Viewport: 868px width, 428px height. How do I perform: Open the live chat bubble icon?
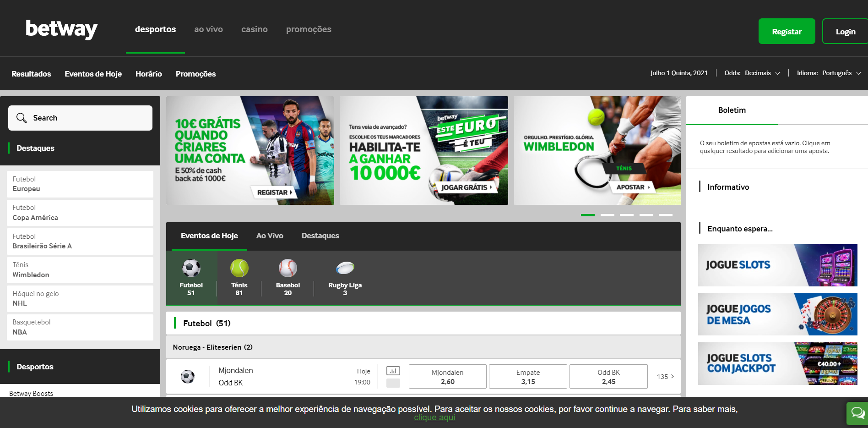857,413
